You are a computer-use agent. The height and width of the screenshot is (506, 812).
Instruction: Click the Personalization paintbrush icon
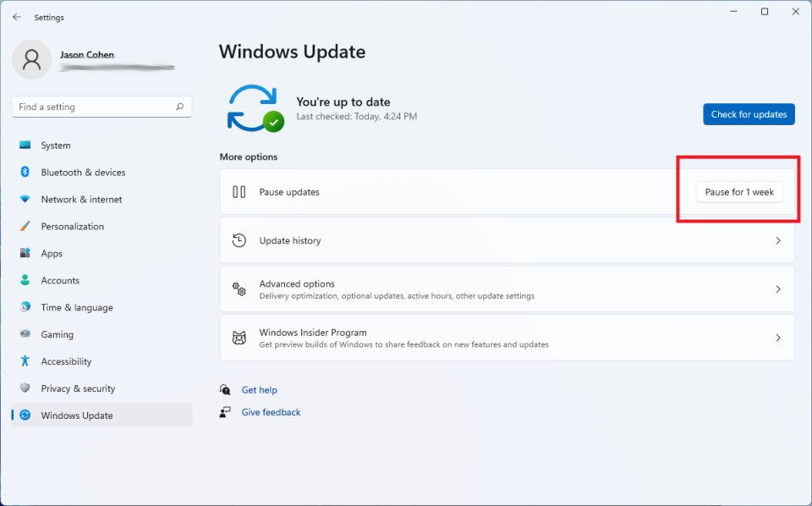(25, 227)
